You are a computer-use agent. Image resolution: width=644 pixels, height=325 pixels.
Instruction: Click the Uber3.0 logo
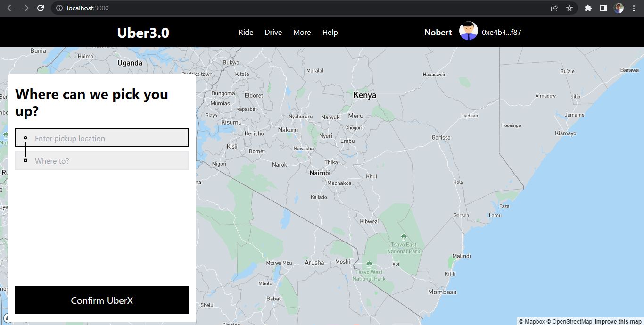click(143, 33)
